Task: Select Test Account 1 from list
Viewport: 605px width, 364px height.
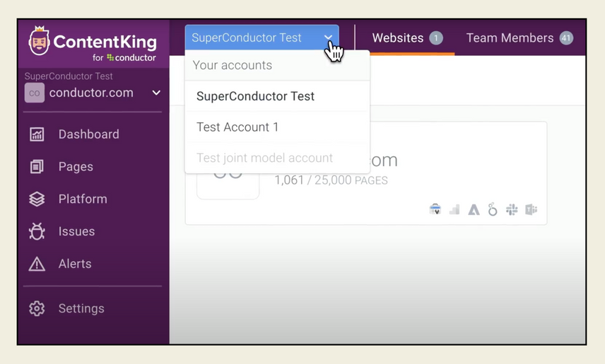Action: point(278,127)
